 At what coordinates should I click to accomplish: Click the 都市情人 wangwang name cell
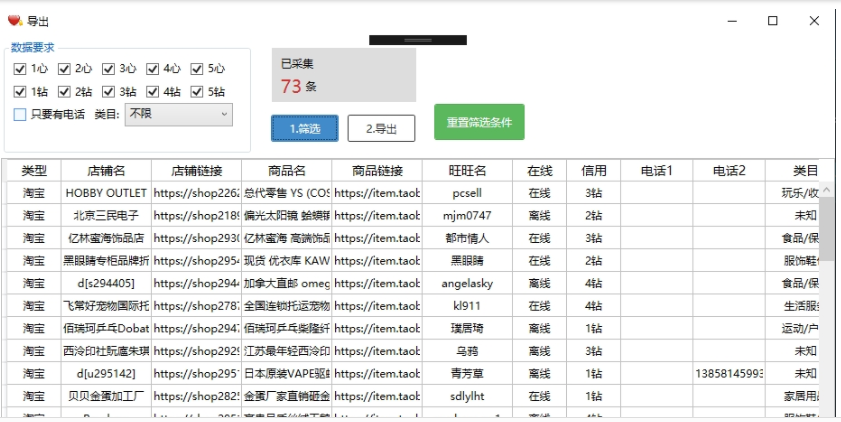tap(467, 238)
